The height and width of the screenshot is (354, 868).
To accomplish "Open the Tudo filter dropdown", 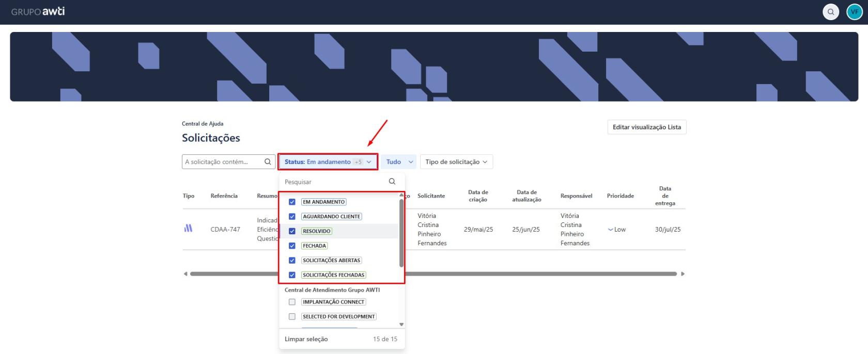I will pos(399,162).
